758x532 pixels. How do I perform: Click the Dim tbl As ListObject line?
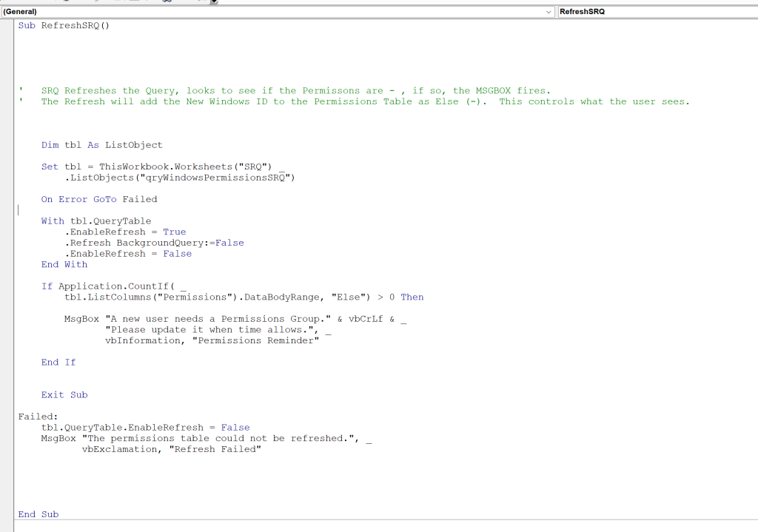click(101, 145)
